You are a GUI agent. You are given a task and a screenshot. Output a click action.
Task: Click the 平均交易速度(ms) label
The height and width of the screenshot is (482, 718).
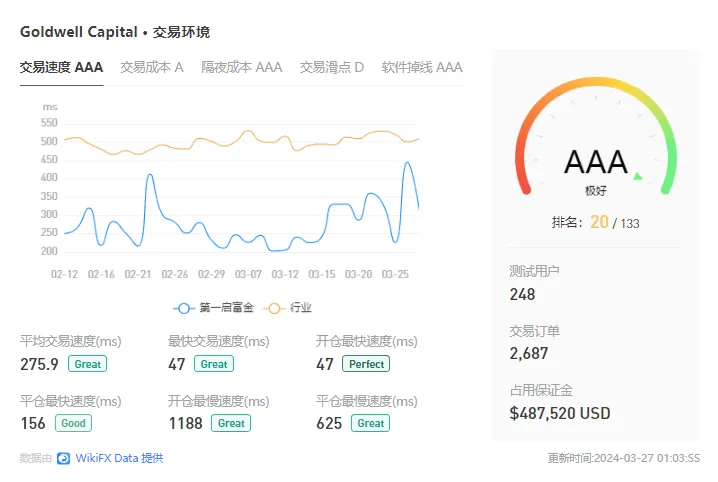tap(71, 341)
